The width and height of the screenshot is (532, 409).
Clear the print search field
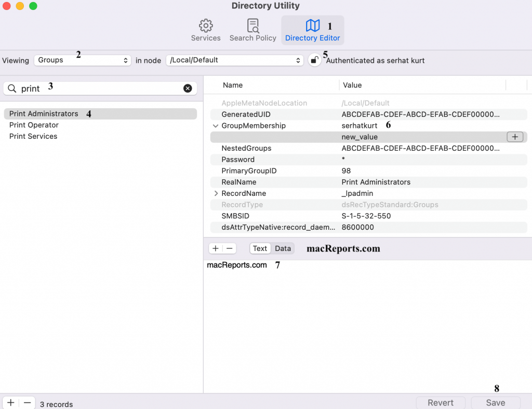(188, 88)
